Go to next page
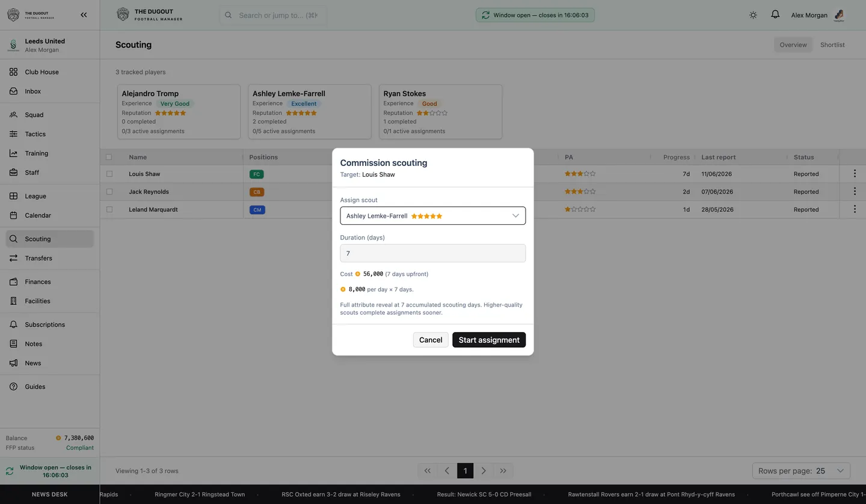The image size is (866, 504). [x=484, y=471]
